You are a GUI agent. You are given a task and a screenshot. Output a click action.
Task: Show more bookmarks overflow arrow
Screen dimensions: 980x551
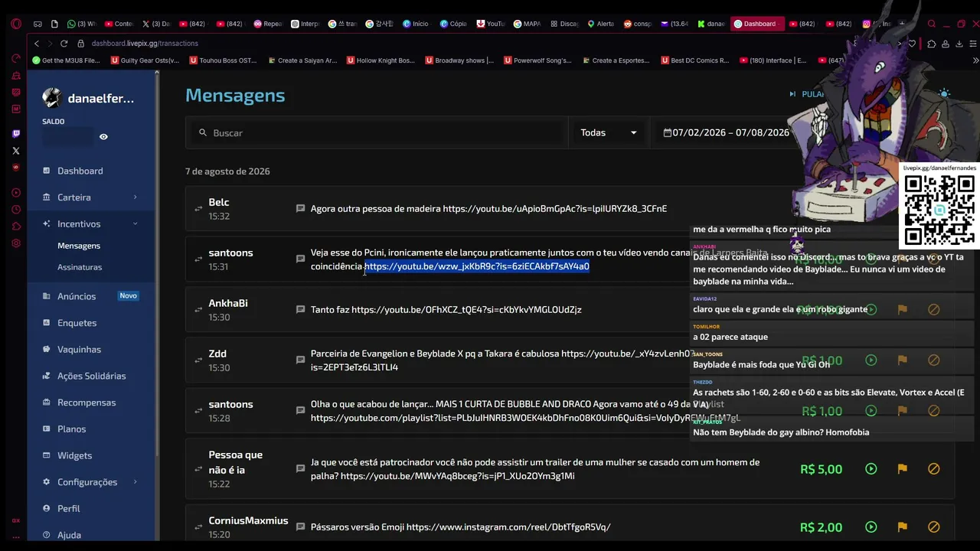tap(975, 60)
